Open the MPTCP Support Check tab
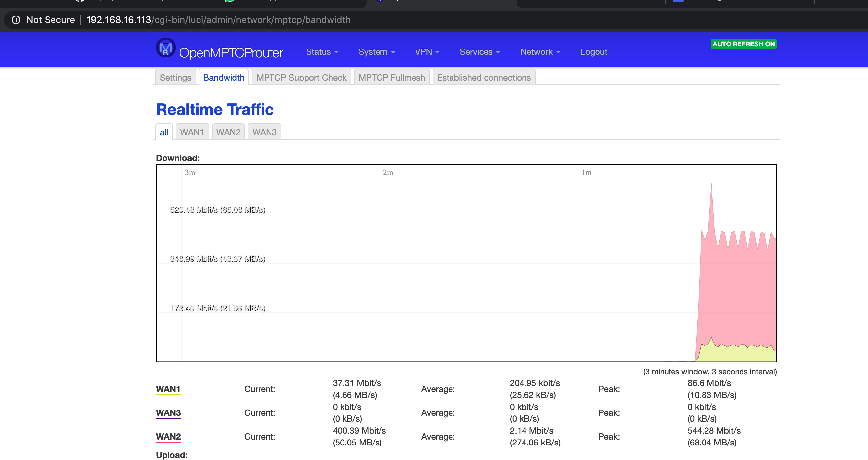868x460 pixels. coord(301,77)
